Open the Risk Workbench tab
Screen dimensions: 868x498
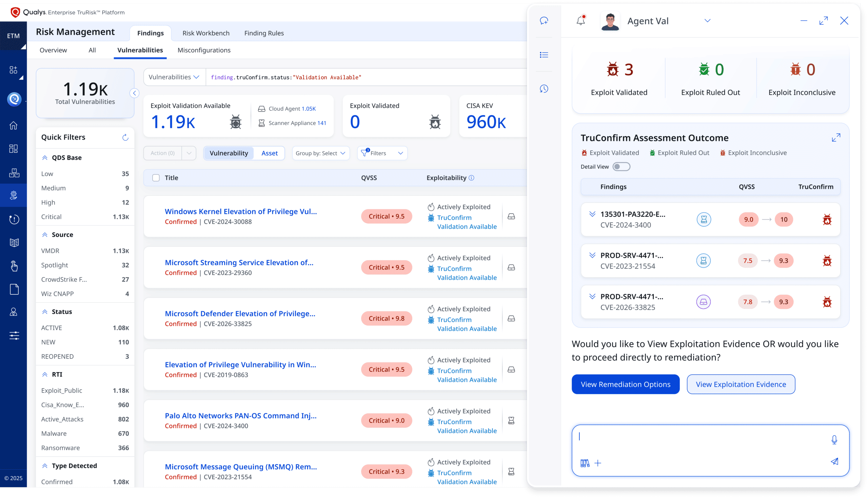click(206, 33)
